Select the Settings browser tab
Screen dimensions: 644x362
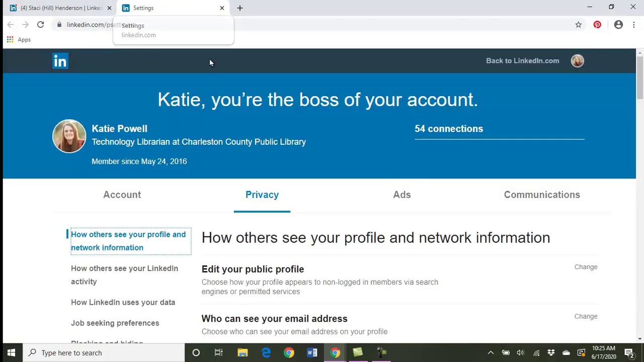tap(172, 8)
